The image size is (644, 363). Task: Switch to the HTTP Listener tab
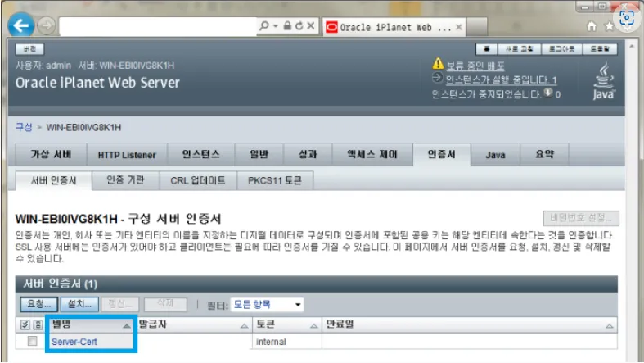(x=127, y=155)
